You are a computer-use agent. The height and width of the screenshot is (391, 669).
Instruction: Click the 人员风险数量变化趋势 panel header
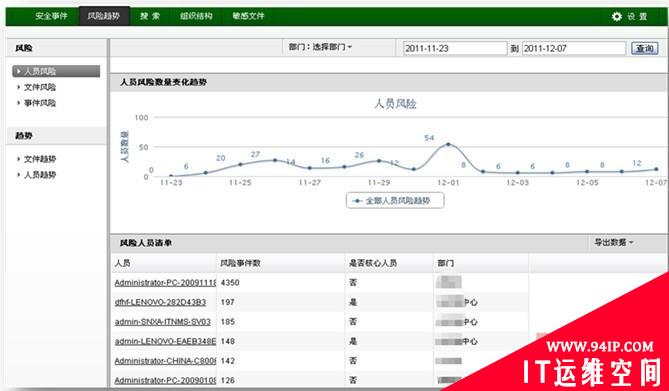(x=389, y=83)
